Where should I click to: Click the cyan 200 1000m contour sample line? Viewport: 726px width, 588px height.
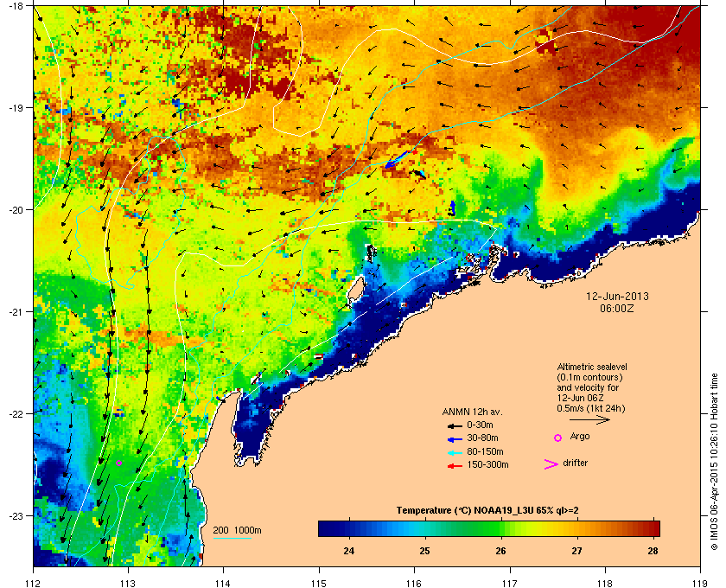pos(232,538)
